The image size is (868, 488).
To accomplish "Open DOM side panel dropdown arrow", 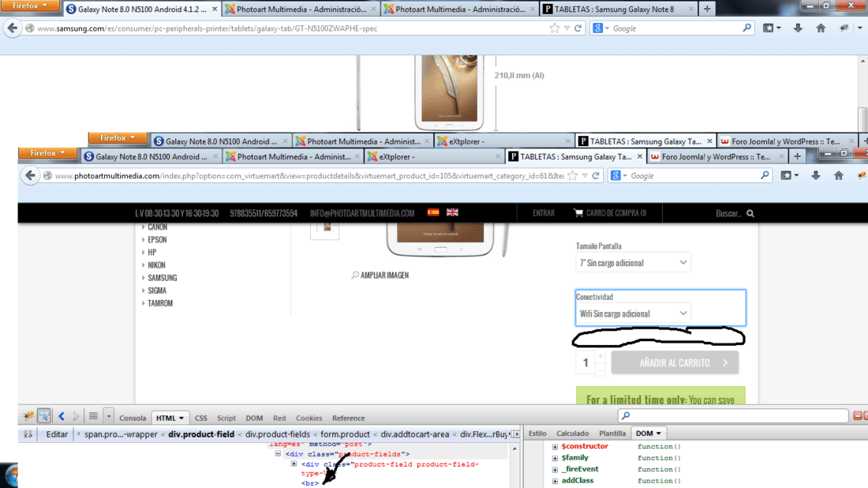I will pos(658,434).
